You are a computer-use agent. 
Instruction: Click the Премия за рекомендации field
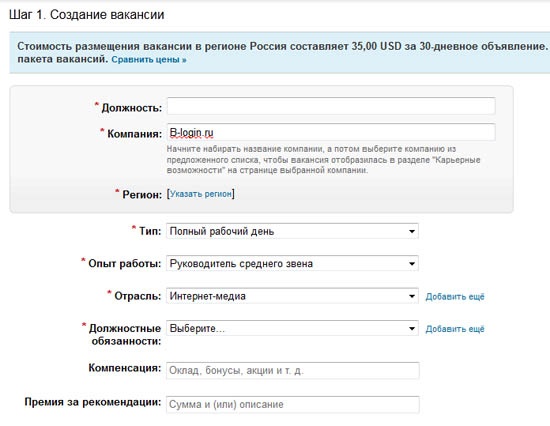[293, 405]
